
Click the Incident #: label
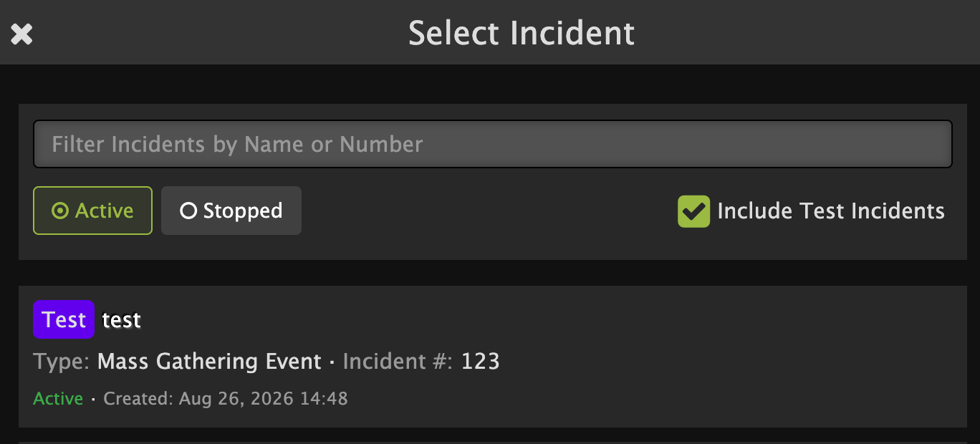pos(398,362)
